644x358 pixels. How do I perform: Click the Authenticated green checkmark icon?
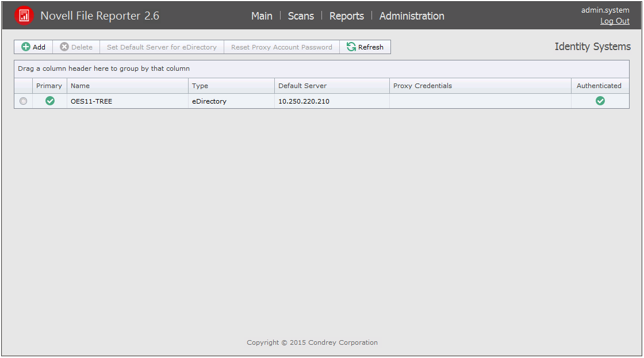[600, 101]
